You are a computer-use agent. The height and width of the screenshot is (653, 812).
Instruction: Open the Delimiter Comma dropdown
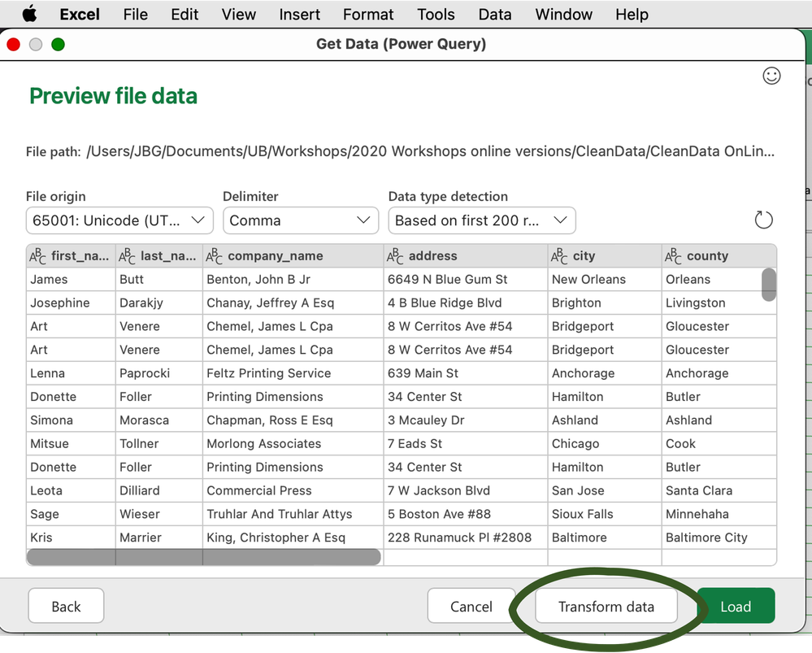point(301,220)
